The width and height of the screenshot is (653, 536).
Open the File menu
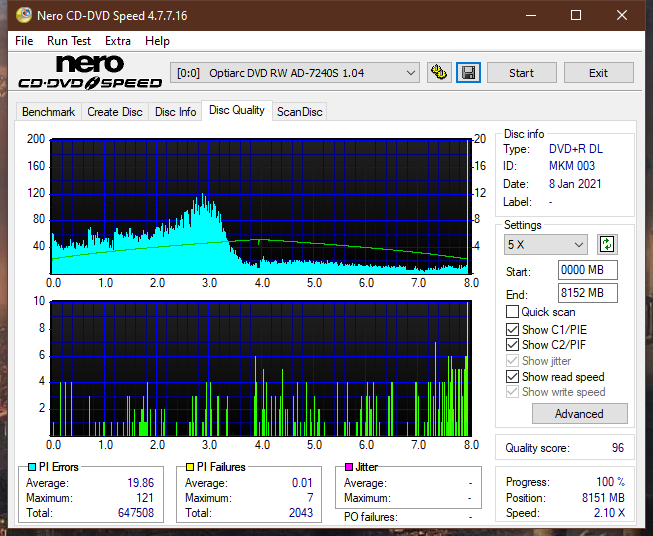coord(24,41)
